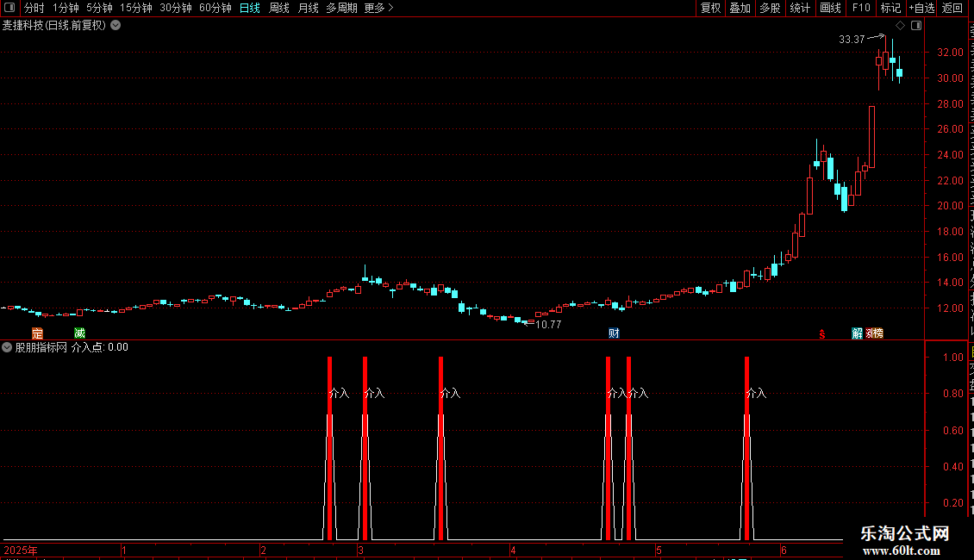Viewport: 974px width, 560px height.
Task: Click the red S marker on the chart
Action: [821, 334]
